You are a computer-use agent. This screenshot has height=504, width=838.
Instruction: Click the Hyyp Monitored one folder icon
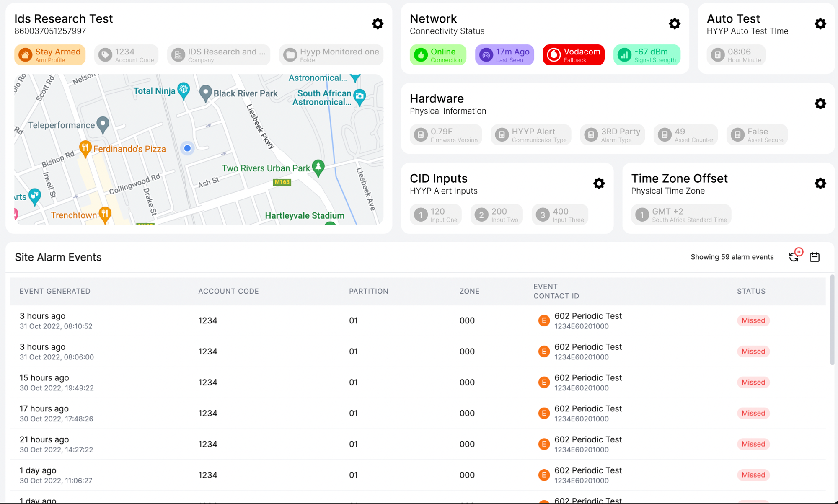[290, 55]
